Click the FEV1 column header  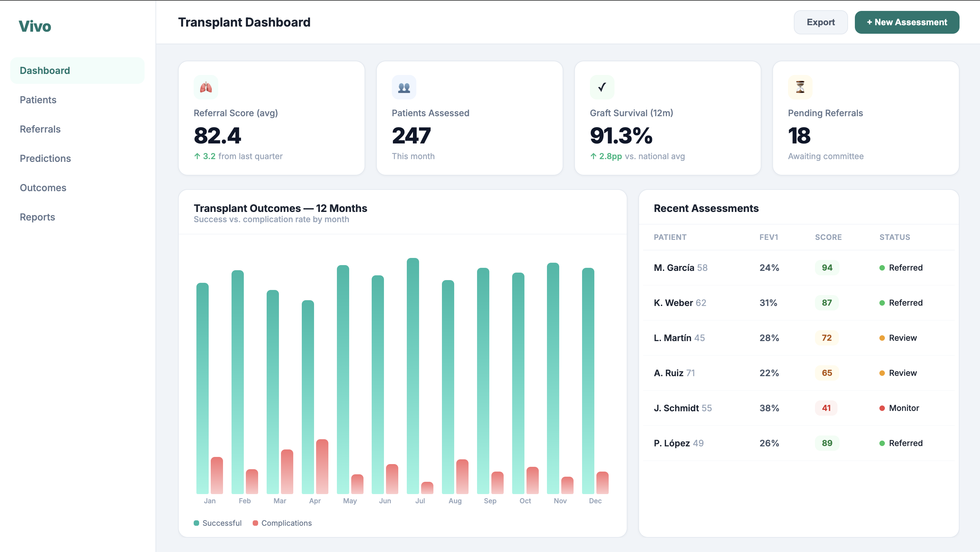[769, 237]
